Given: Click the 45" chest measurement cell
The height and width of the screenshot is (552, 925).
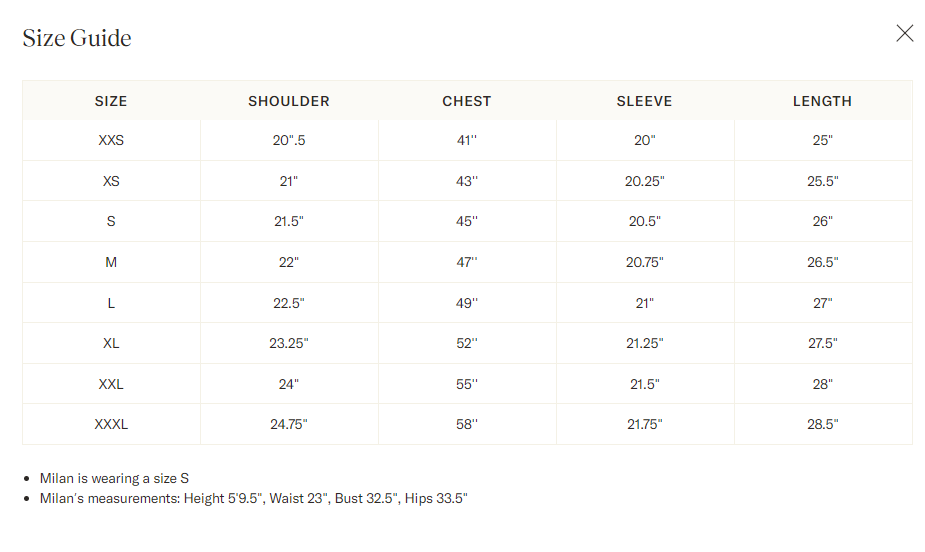Looking at the screenshot, I should (467, 221).
